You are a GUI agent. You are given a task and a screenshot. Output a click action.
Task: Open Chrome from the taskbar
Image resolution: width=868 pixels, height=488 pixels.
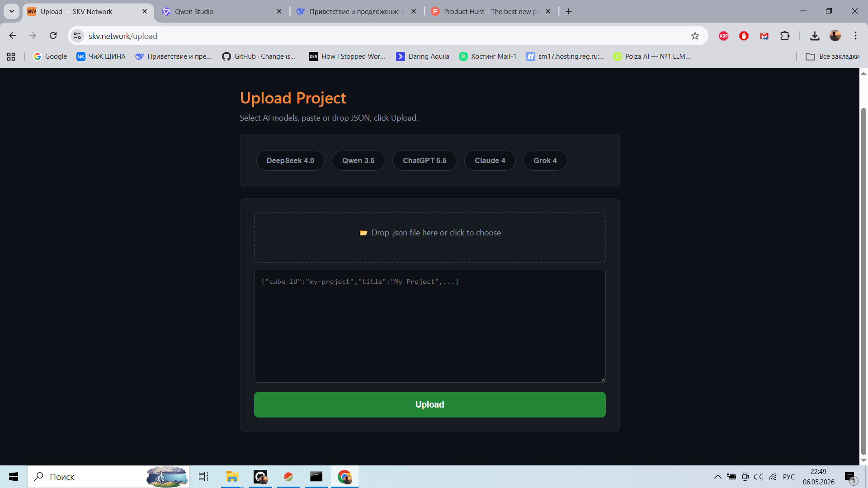344,477
